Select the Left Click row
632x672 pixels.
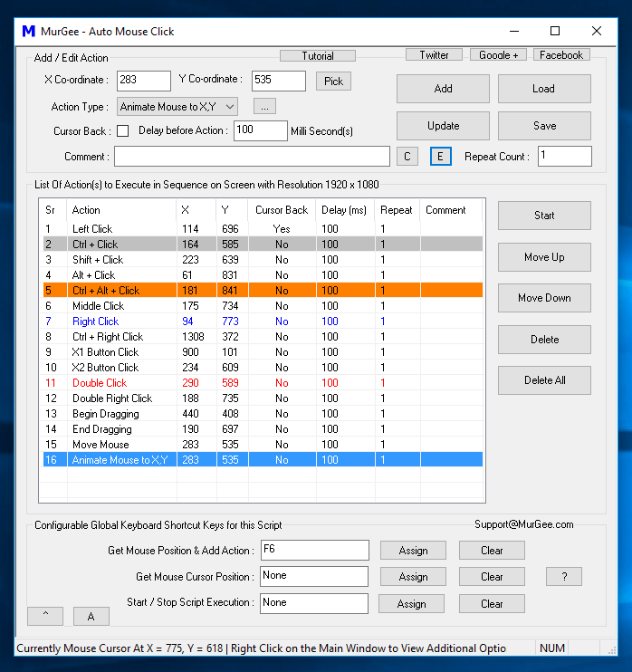(x=263, y=229)
